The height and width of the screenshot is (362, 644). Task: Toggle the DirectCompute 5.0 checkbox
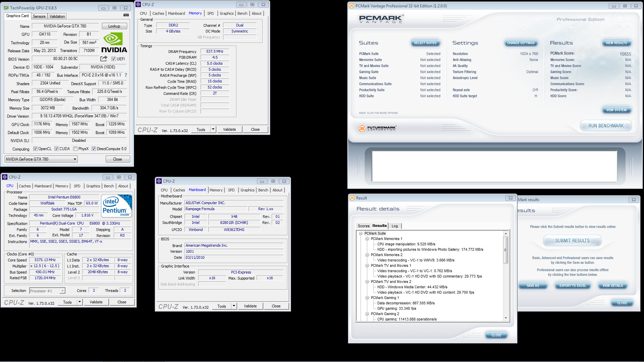click(x=94, y=149)
